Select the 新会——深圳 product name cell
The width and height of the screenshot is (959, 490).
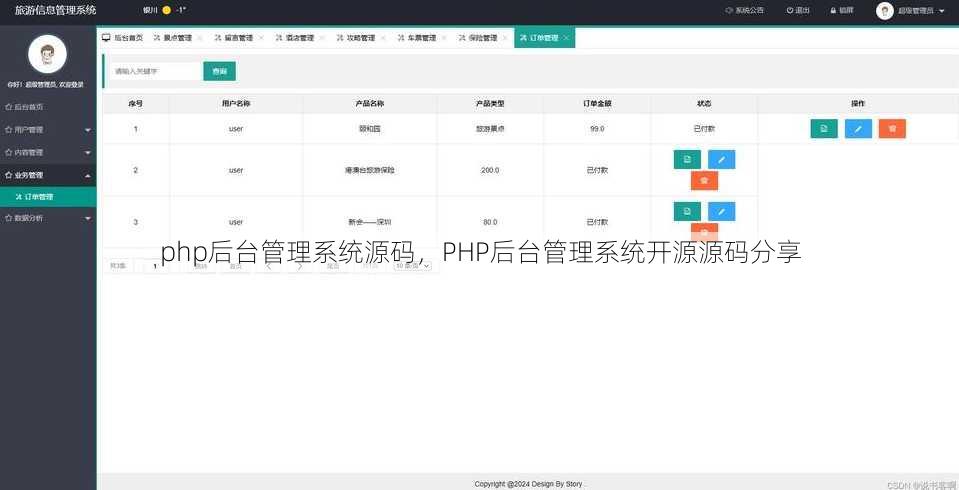tap(370, 222)
